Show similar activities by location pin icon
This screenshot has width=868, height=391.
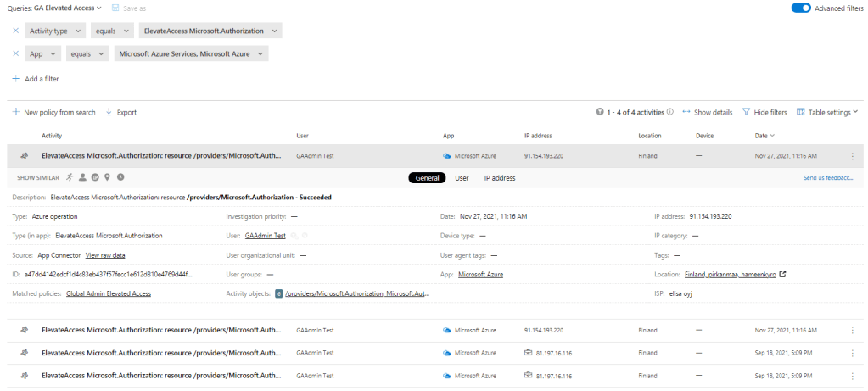(108, 177)
